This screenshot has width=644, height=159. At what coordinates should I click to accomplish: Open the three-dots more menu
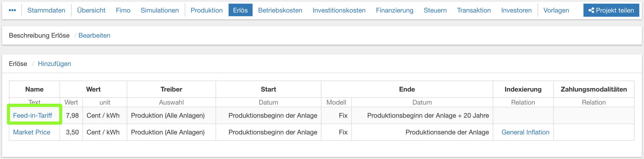pos(12,10)
